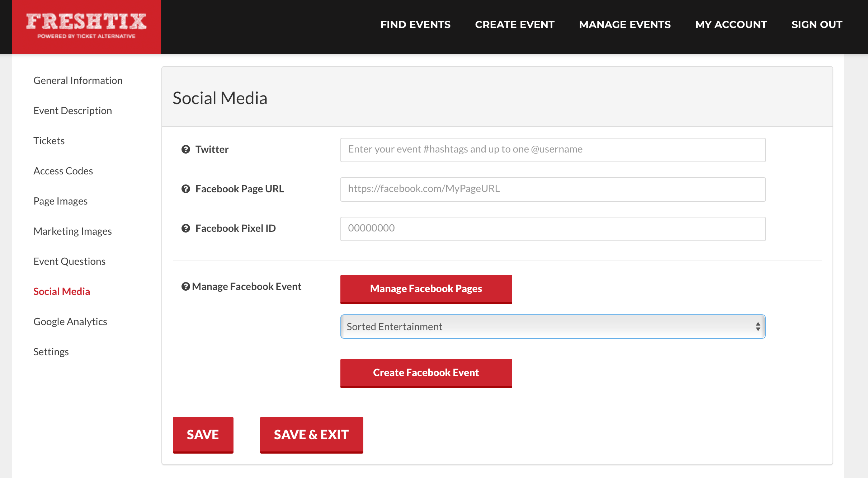Image resolution: width=868 pixels, height=478 pixels.
Task: Open the Google Analytics section
Action: [x=70, y=322]
